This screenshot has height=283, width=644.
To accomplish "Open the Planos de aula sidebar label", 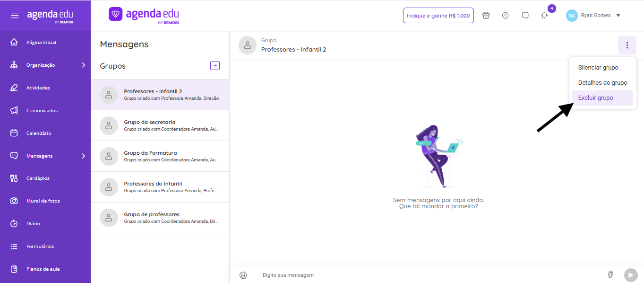I will tap(43, 269).
